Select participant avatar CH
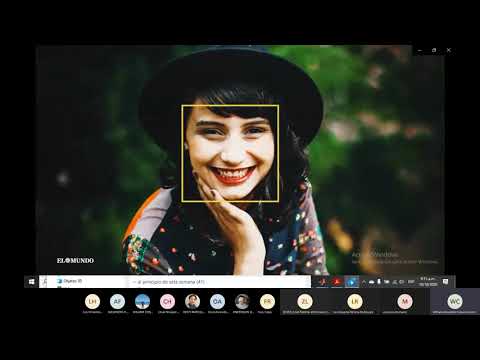Screen dimensions: 480x360 point(167,301)
